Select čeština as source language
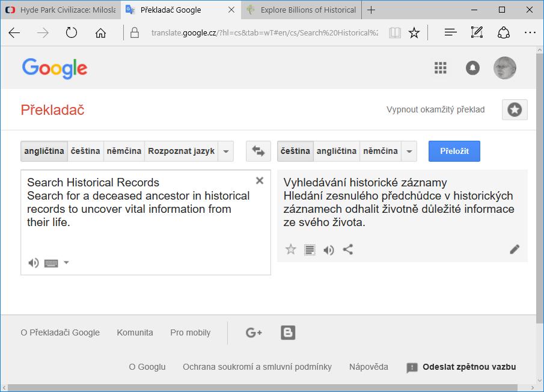This screenshot has height=392, width=544. click(x=85, y=152)
